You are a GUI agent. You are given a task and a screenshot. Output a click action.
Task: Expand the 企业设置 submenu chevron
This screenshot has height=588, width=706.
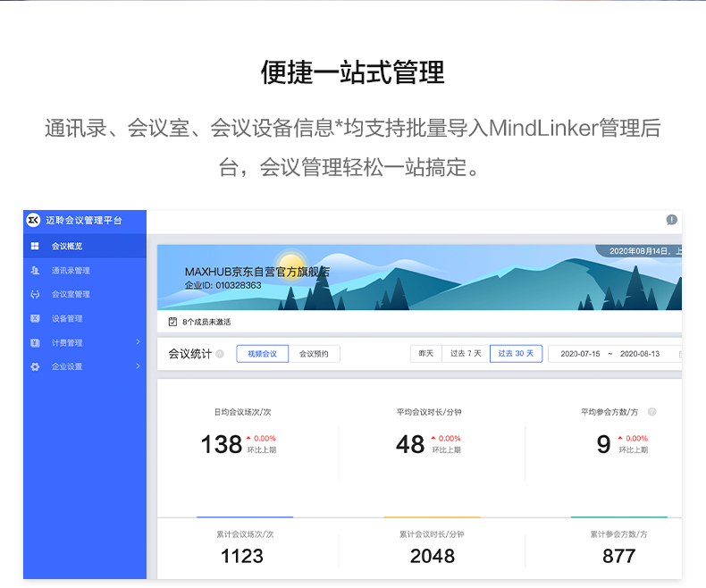pos(138,366)
